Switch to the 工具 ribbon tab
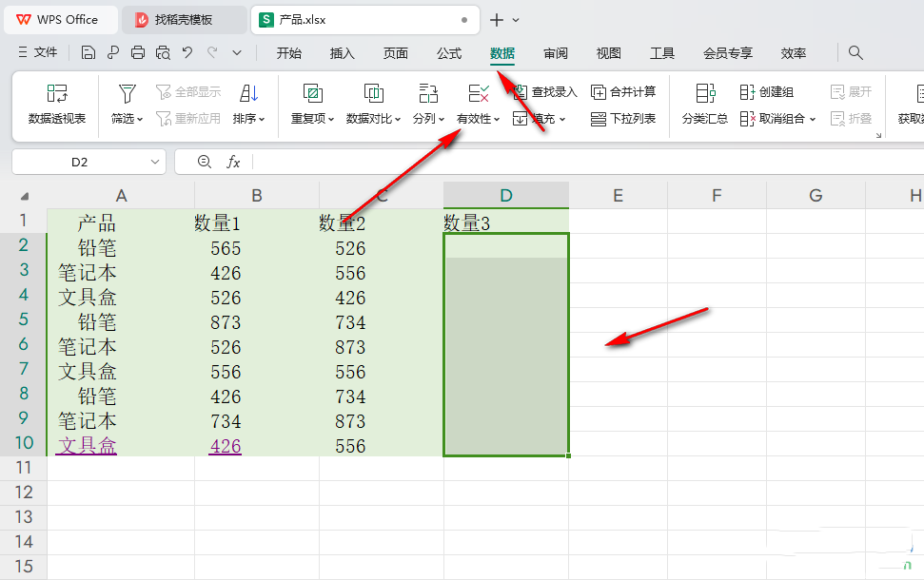Viewport: 924px width, 580px height. 661,53
